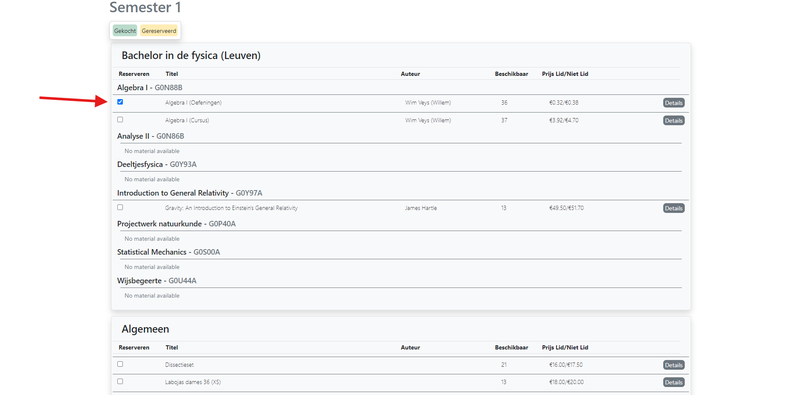
Task: Open Details for Labojas dames 36 (XS)
Action: point(673,382)
